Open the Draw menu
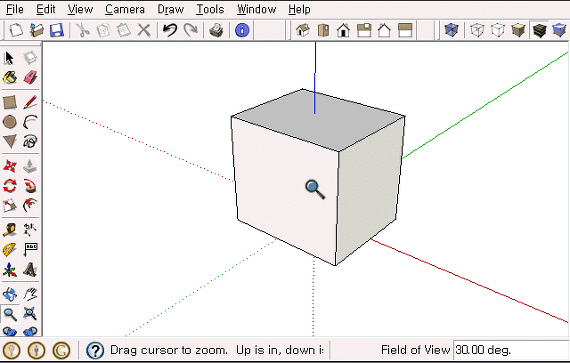 [x=170, y=9]
